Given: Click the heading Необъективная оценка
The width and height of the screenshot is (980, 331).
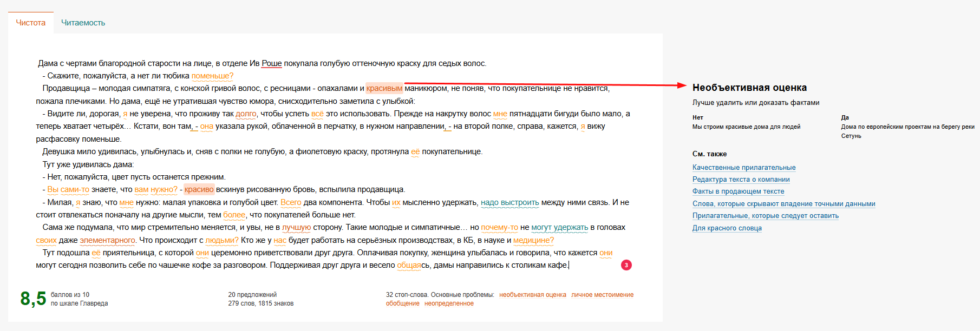Looking at the screenshot, I should point(749,88).
